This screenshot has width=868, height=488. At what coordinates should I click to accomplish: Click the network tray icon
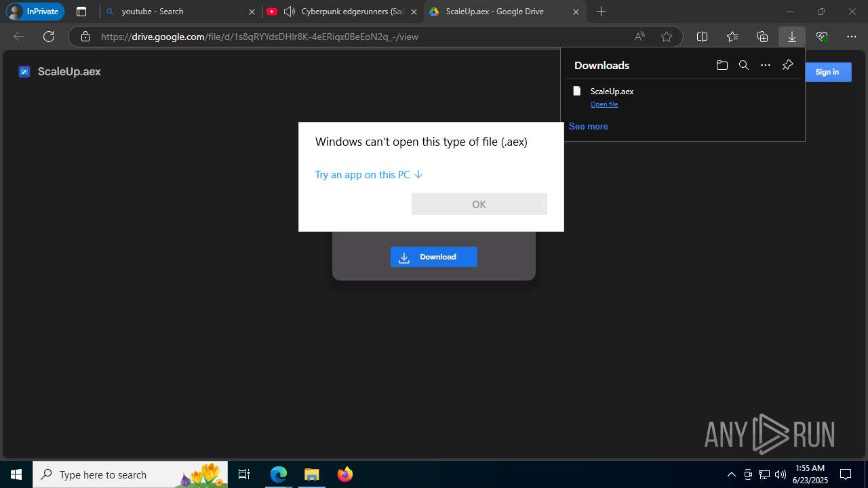coord(764,474)
